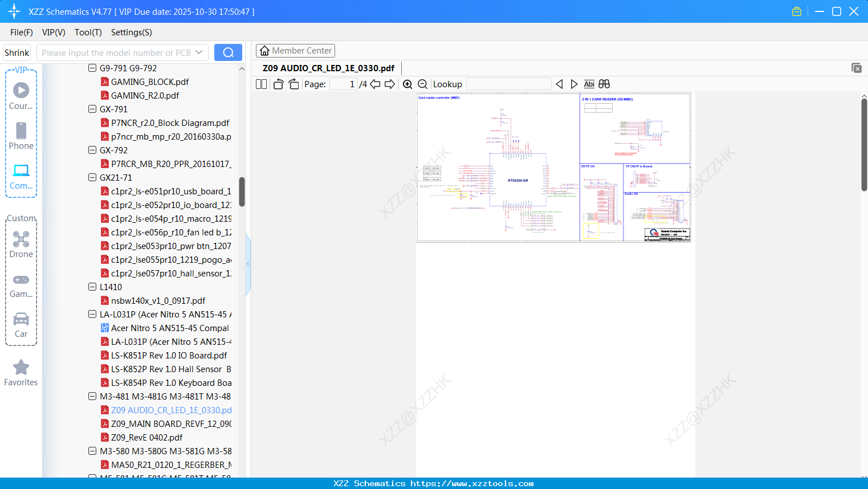868x489 pixels.
Task: Click the page number field
Action: pos(343,84)
